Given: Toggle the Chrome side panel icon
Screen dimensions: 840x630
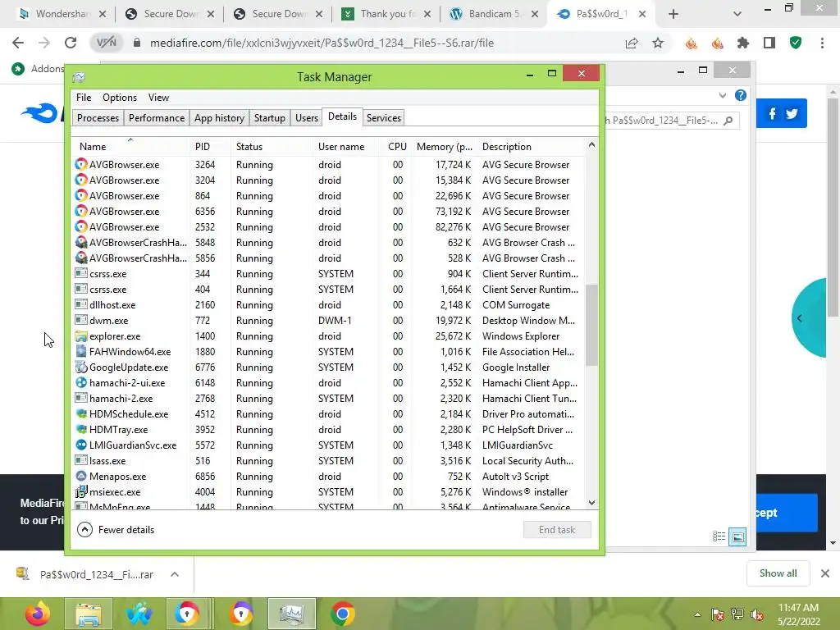Looking at the screenshot, I should click(769, 43).
